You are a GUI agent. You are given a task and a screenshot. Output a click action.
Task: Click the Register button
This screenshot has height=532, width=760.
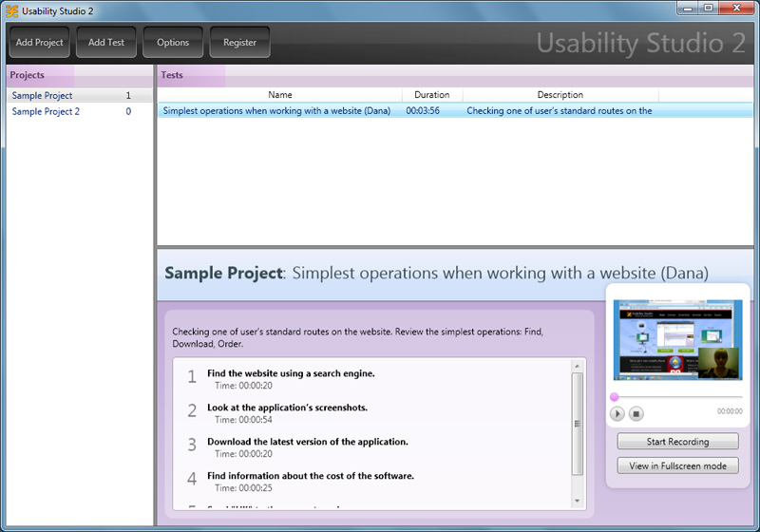240,42
